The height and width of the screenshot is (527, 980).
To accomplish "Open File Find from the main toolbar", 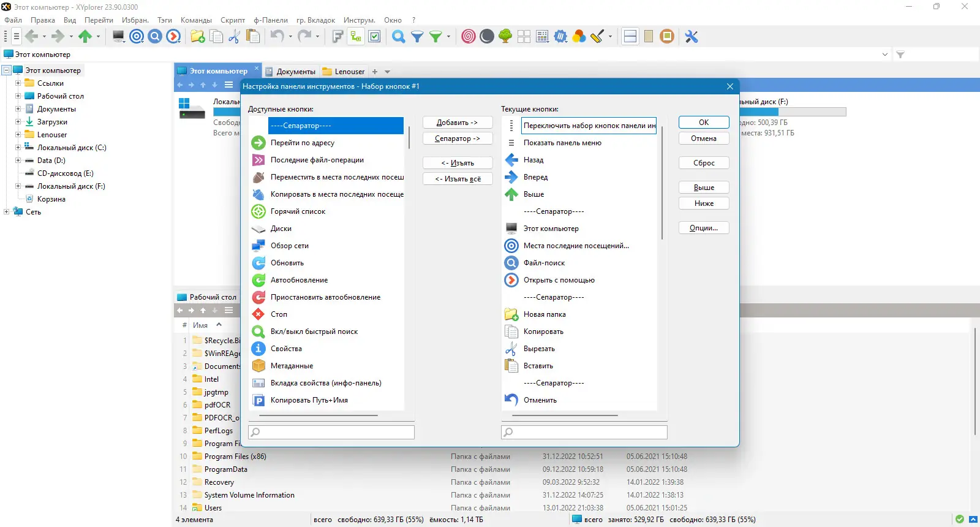I will (x=156, y=37).
